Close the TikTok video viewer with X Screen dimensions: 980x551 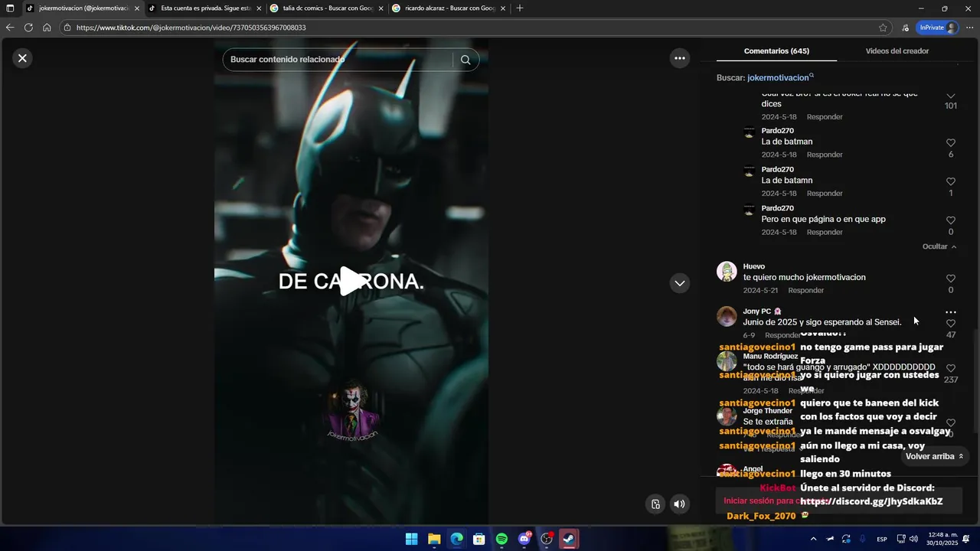point(22,58)
